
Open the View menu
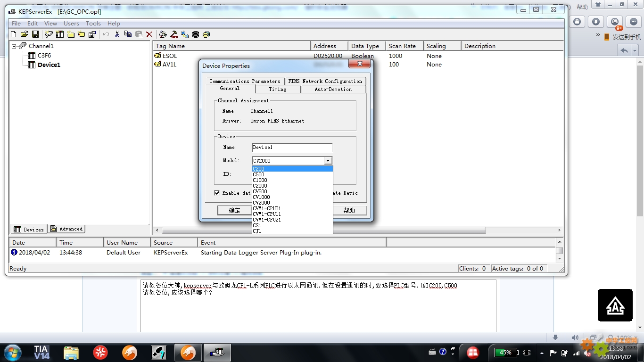click(50, 23)
